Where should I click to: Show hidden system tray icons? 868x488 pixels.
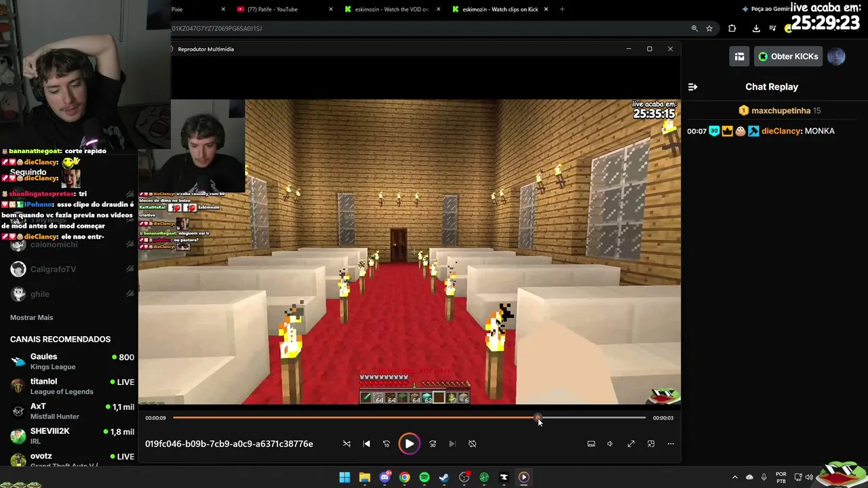[x=734, y=477]
